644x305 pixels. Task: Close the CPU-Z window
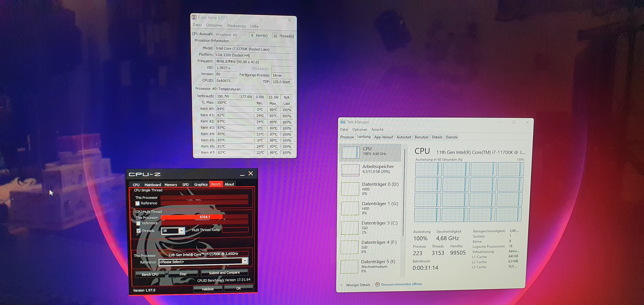click(251, 173)
